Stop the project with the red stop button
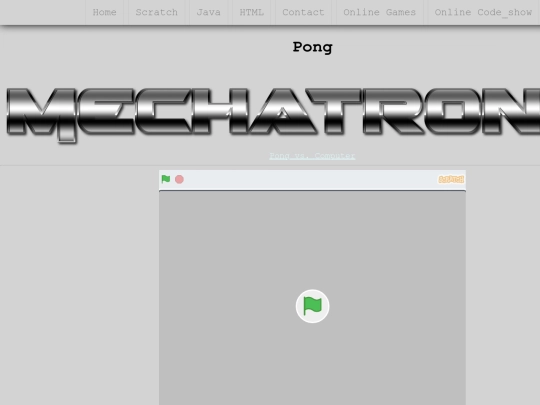 179,179
